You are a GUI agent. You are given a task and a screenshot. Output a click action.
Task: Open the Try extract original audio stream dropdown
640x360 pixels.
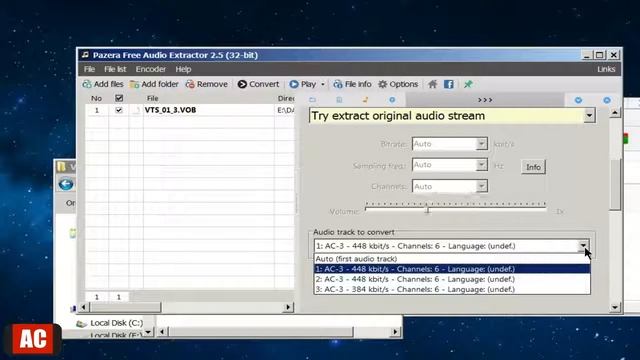tap(589, 116)
